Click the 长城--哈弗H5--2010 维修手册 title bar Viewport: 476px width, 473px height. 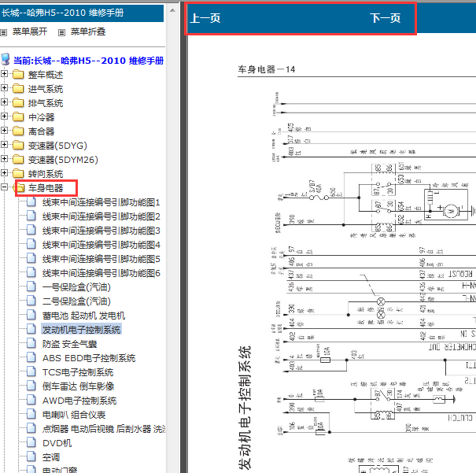click(x=82, y=13)
